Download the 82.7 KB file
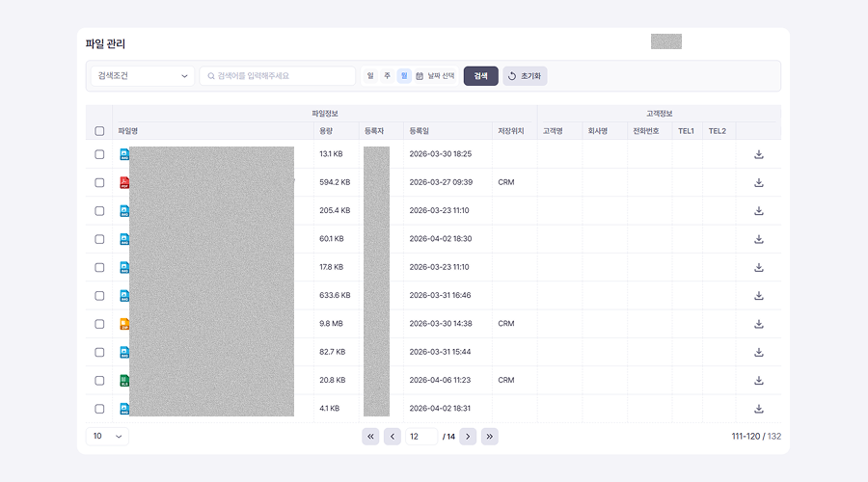The height and width of the screenshot is (482, 868). pos(758,352)
